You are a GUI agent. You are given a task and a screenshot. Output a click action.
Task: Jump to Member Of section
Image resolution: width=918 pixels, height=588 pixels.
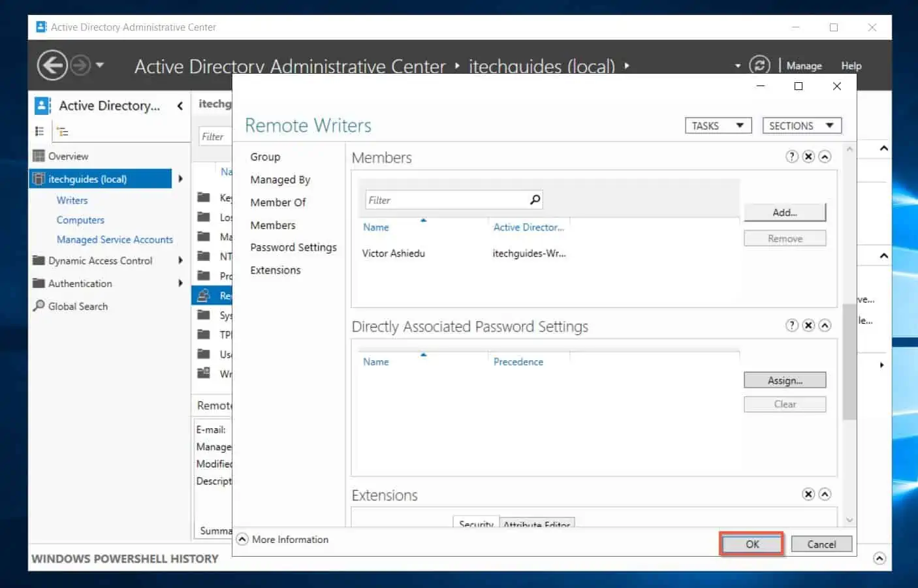[278, 202]
